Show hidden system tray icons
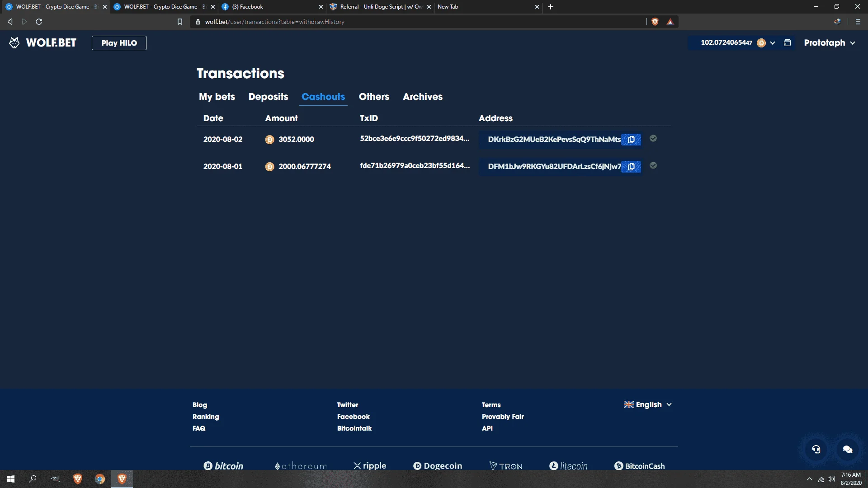The width and height of the screenshot is (868, 488). [809, 479]
